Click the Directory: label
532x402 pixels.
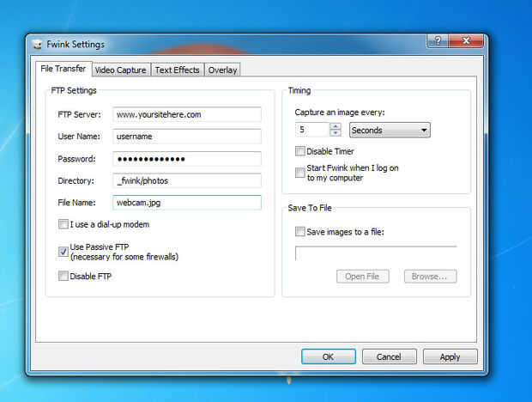pyautogui.click(x=76, y=181)
